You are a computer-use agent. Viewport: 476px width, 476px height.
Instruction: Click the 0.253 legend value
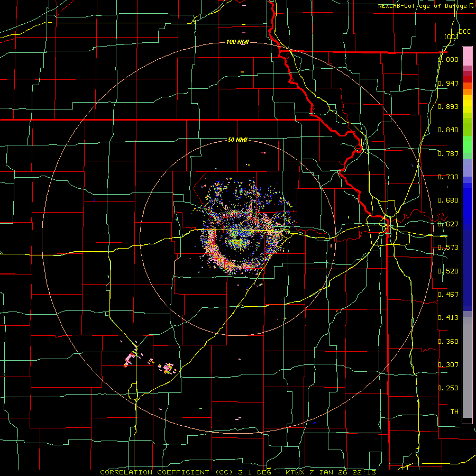point(448,388)
